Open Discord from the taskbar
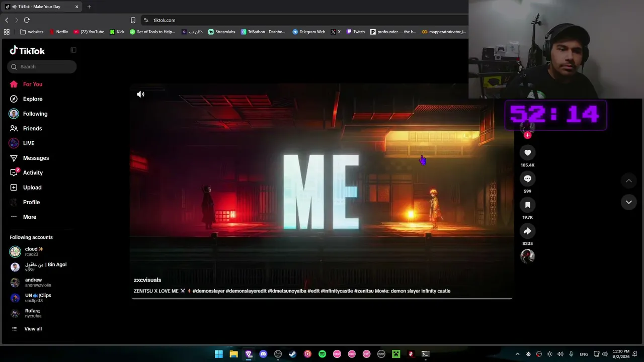 tap(263, 354)
